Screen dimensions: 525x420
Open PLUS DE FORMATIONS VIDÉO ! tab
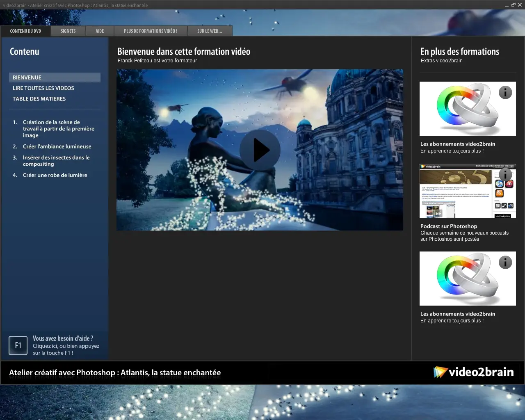[x=151, y=31]
